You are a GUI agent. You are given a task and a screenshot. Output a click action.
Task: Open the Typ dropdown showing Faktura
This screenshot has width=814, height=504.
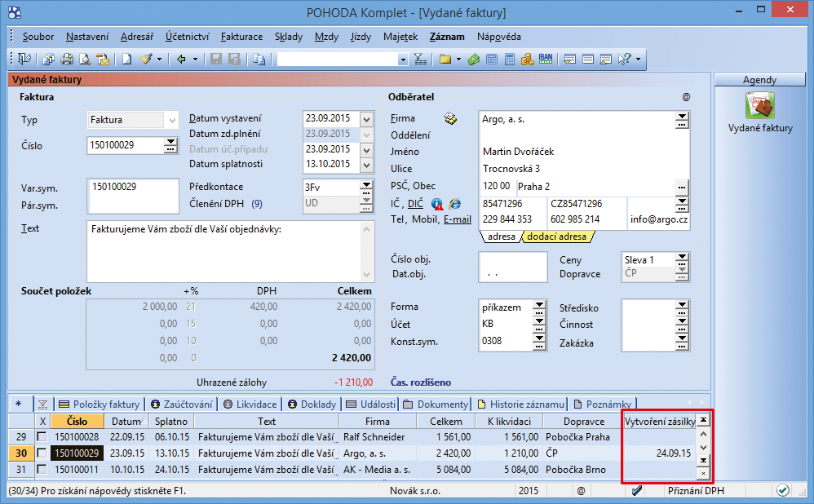172,120
